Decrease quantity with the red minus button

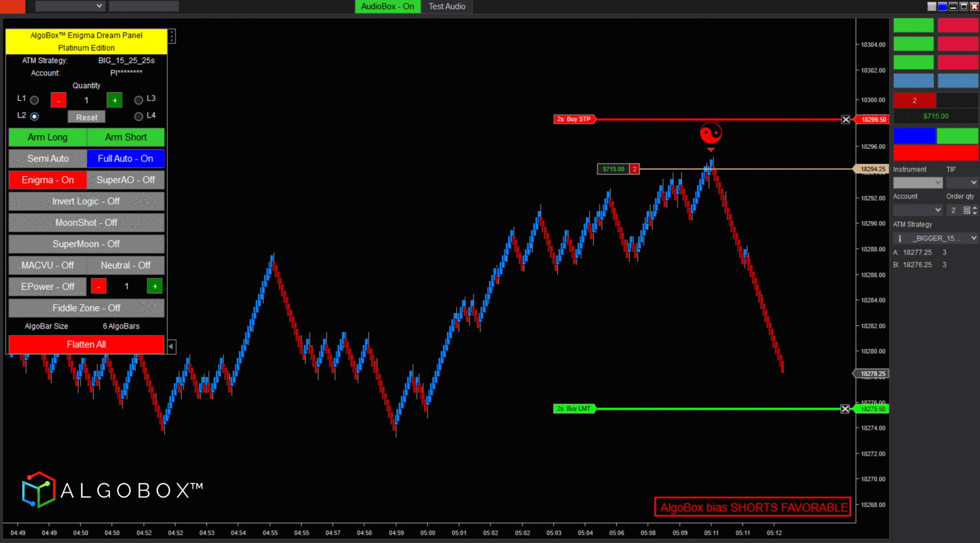pos(59,100)
